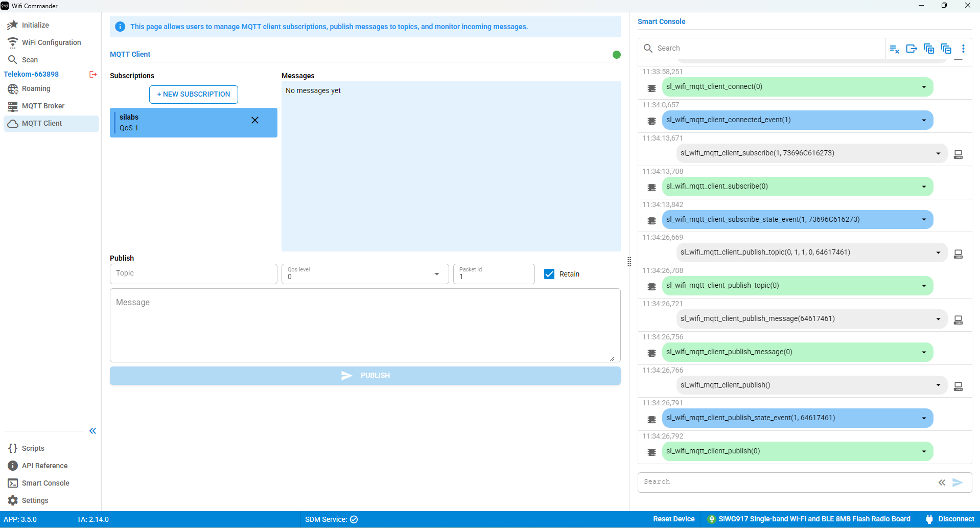Screen dimensions: 980x528
Task: Open the Scan page
Action: pos(51,60)
